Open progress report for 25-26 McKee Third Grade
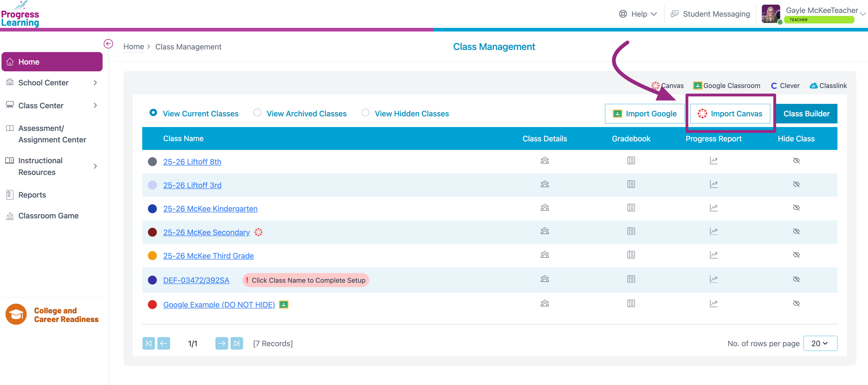This screenshot has width=868, height=385. click(x=713, y=255)
